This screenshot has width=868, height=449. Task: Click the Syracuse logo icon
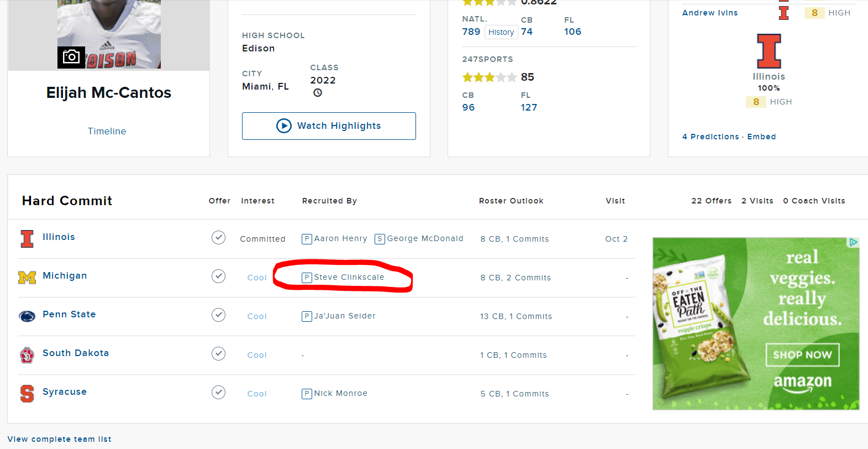pyautogui.click(x=27, y=393)
